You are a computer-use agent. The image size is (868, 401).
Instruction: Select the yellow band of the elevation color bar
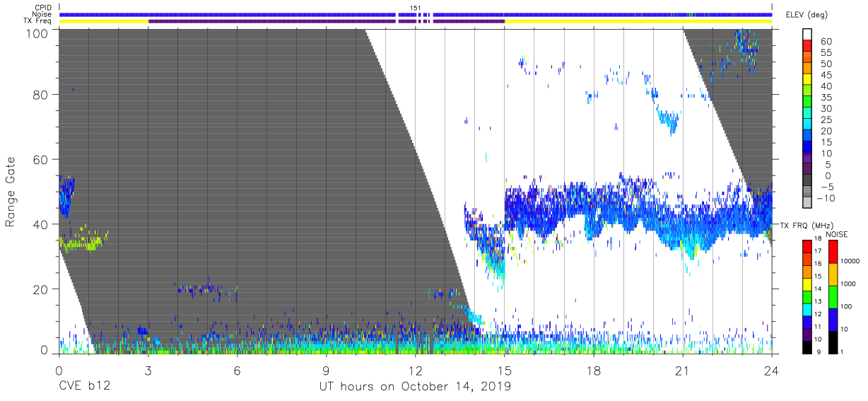point(807,80)
